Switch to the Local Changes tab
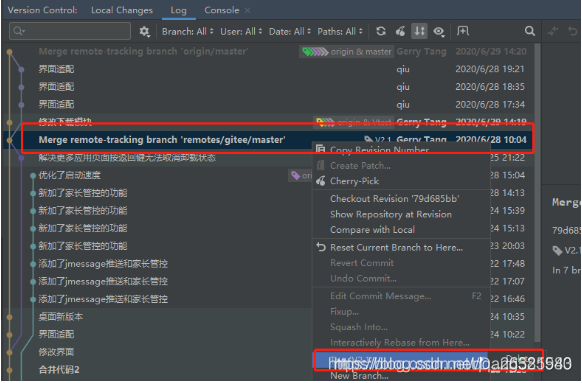Image resolution: width=582 pixels, height=383 pixels. click(x=122, y=10)
